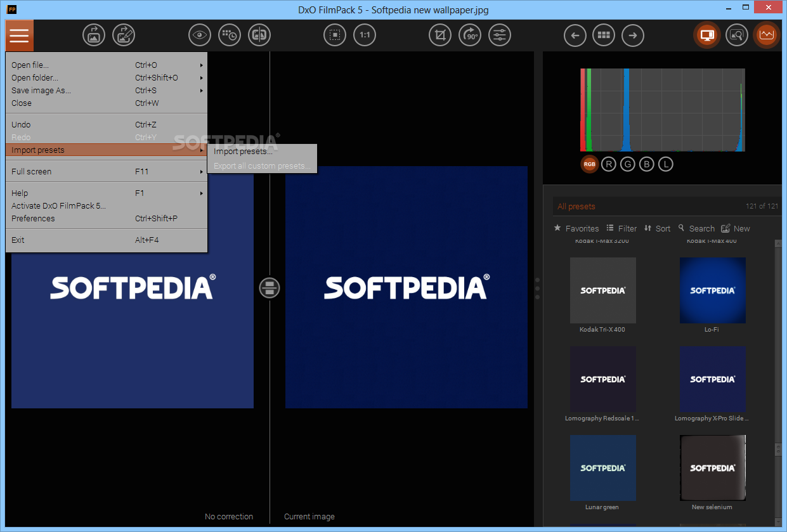Open the Import presets submenu entry
Image resolution: width=787 pixels, height=532 pixels.
point(107,150)
